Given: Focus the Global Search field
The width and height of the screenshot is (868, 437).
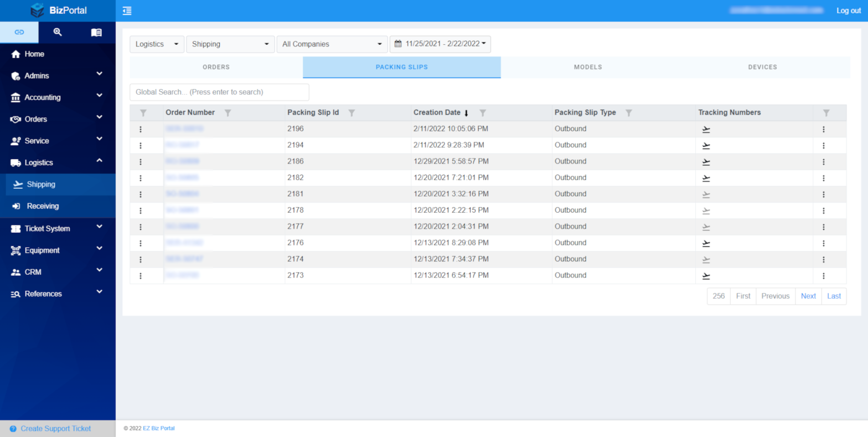Looking at the screenshot, I should coord(219,92).
